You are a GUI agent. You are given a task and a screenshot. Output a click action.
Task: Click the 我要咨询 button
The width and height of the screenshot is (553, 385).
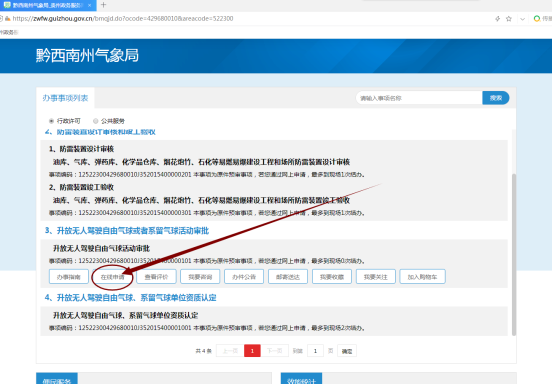(200, 277)
